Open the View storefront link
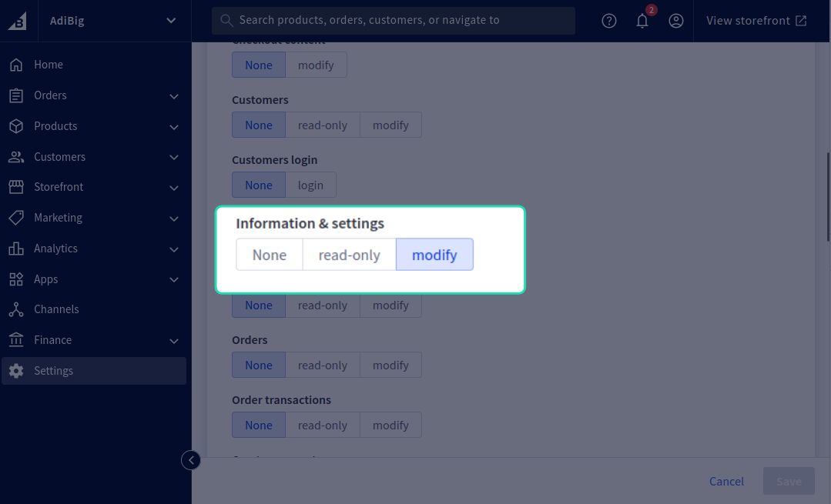831x504 pixels. [x=757, y=21]
